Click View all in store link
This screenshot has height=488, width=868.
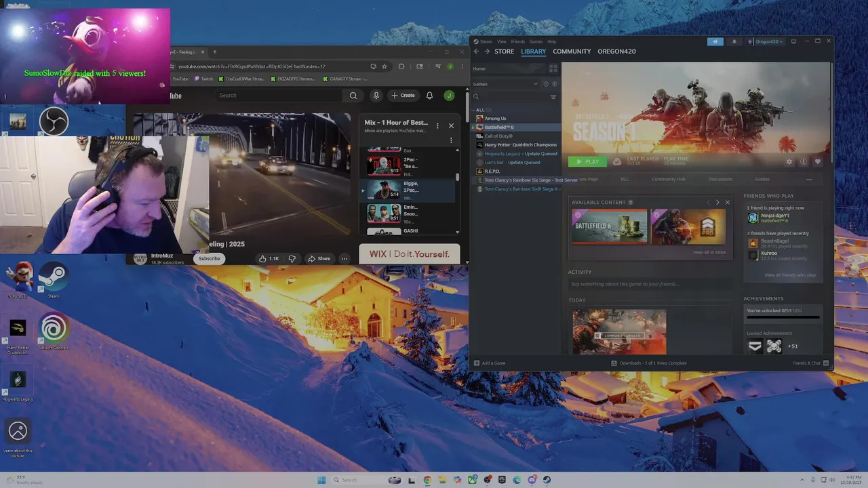pos(709,252)
